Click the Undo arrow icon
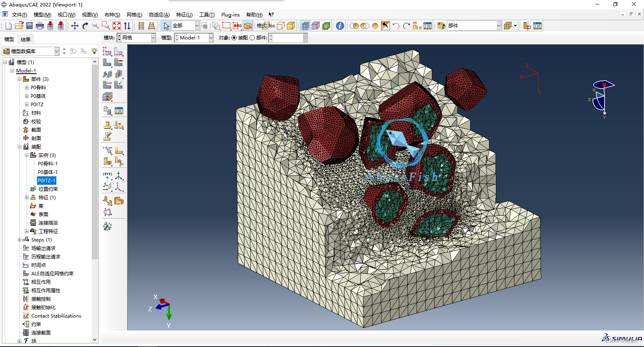Image resolution: width=644 pixels, height=347 pixels. tap(396, 26)
